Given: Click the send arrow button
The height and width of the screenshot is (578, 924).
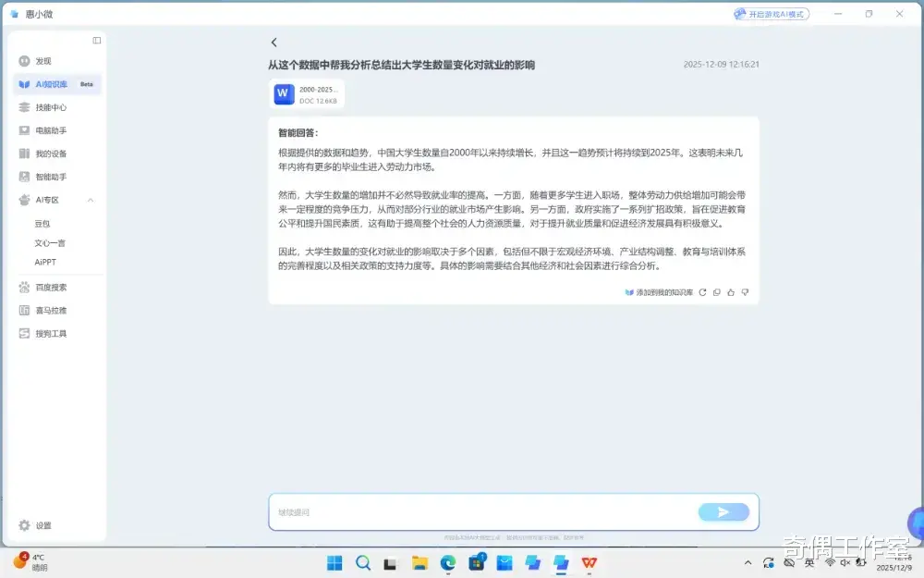Looking at the screenshot, I should pos(723,512).
